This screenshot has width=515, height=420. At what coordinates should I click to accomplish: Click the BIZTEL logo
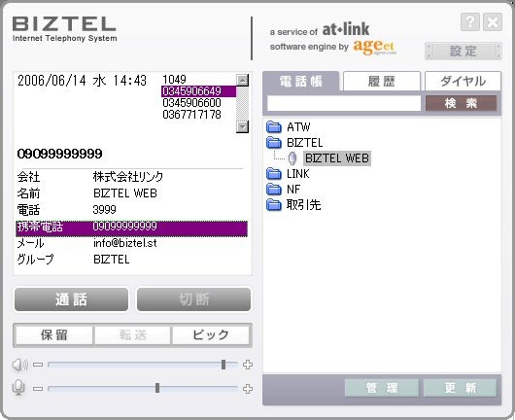click(64, 28)
